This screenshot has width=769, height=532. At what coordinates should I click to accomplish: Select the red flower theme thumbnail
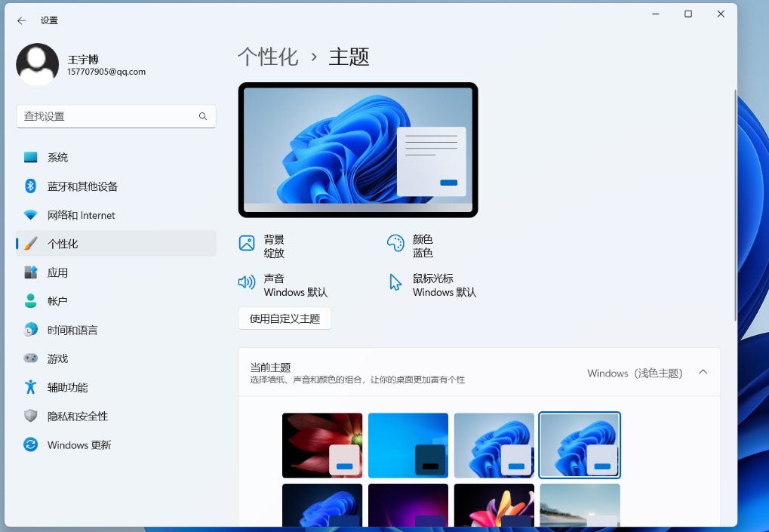click(322, 445)
